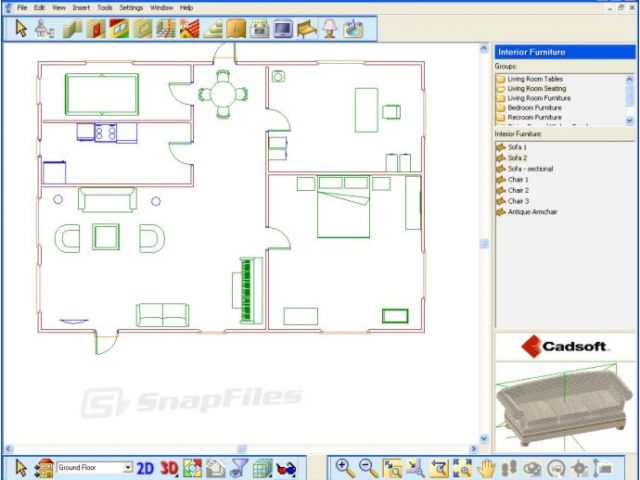Pick Antique Armchair in the list
This screenshot has height=480, width=640.
(x=534, y=211)
